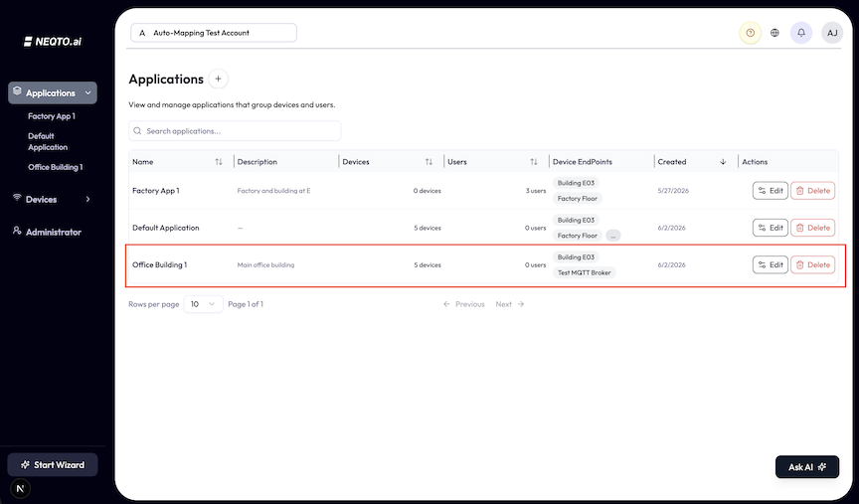Click the "Main office building" description

coord(265,264)
